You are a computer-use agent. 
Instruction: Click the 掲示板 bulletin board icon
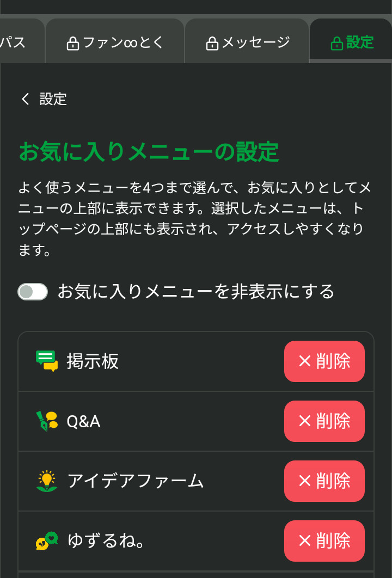47,361
